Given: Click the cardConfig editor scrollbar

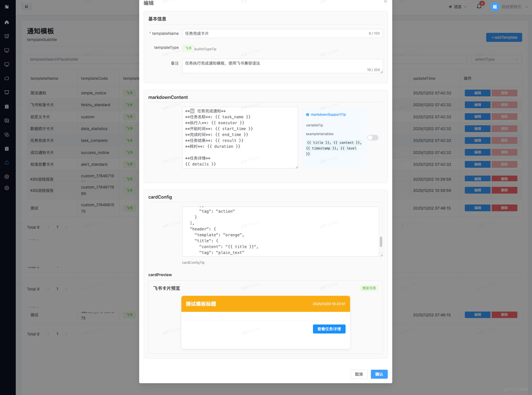Looking at the screenshot, I should pos(381,242).
